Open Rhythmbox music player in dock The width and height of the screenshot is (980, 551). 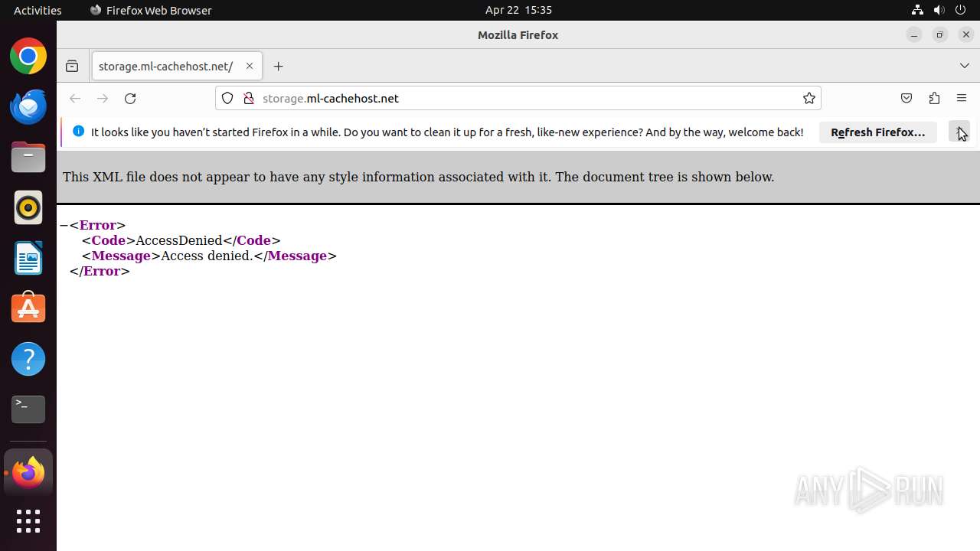pyautogui.click(x=28, y=207)
